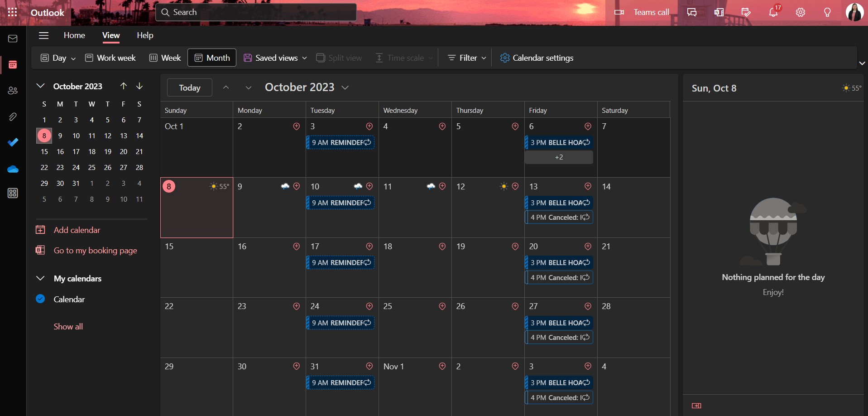
Task: Click the Search input field
Action: [256, 12]
